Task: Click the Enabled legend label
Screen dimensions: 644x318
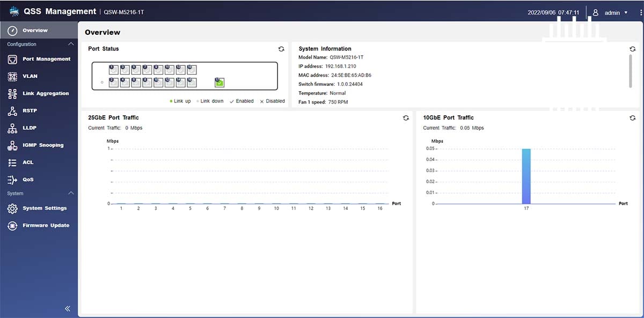Action: coord(245,101)
